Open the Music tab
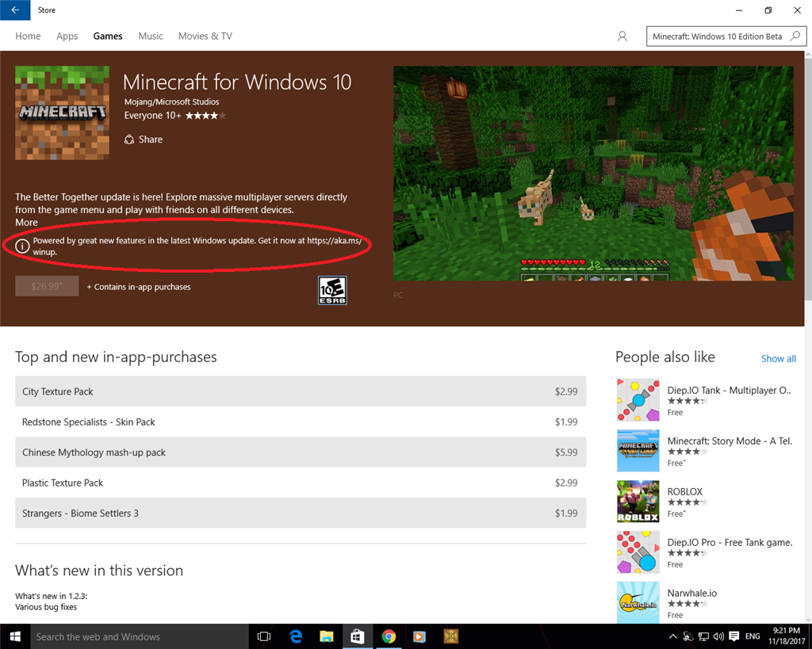Screen dimensions: 812x649 pyautogui.click(x=151, y=36)
